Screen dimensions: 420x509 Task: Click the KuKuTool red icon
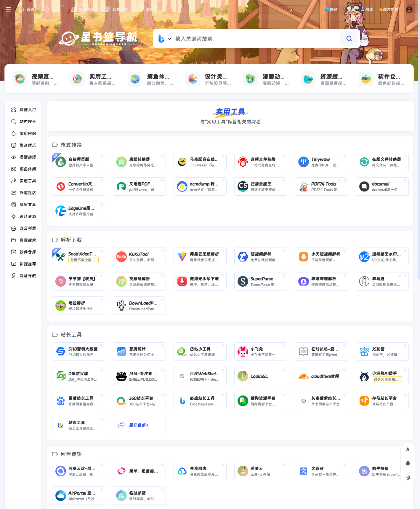121,257
